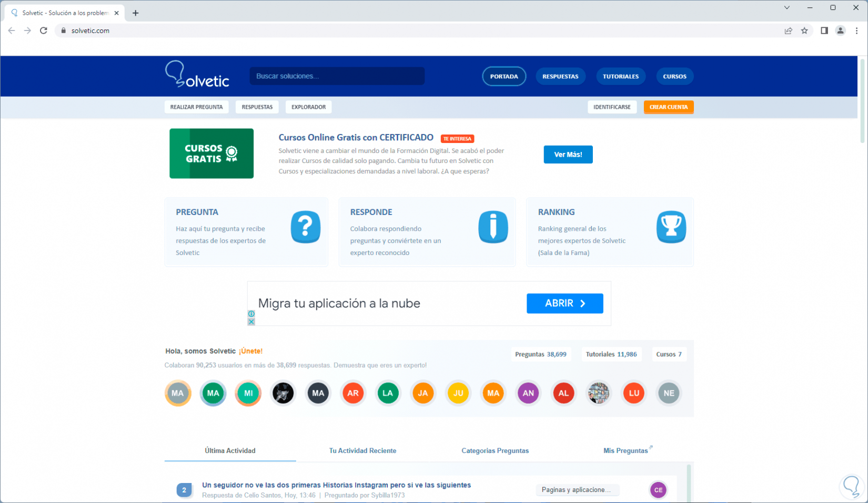Screen dimensions: 868x503
Task: Click the REALIZAR PREGUNTA button
Action: [x=196, y=107]
